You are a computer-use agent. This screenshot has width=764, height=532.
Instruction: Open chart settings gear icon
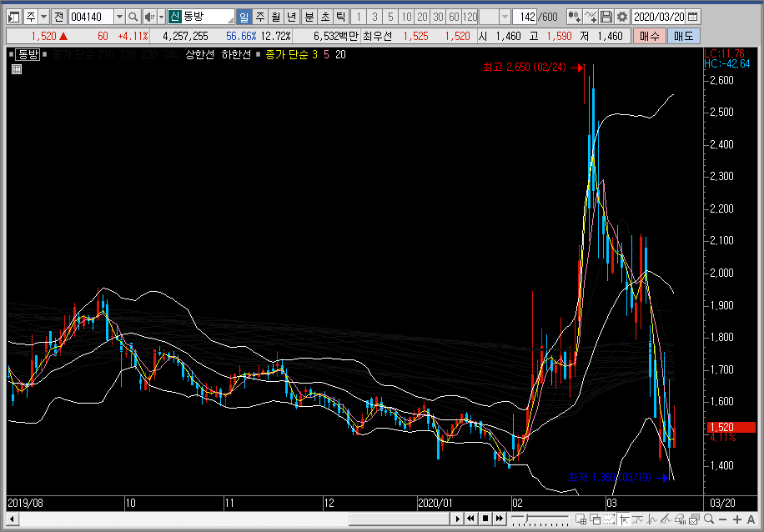621,17
